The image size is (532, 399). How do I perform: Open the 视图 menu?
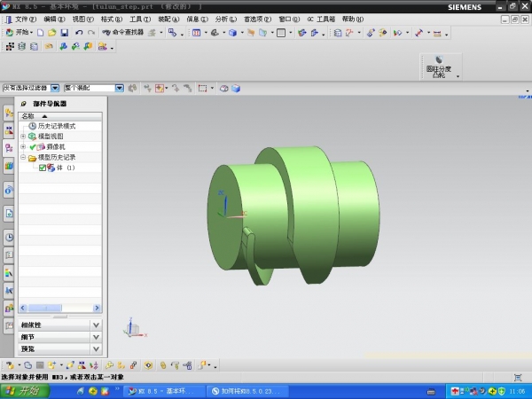click(x=82, y=20)
